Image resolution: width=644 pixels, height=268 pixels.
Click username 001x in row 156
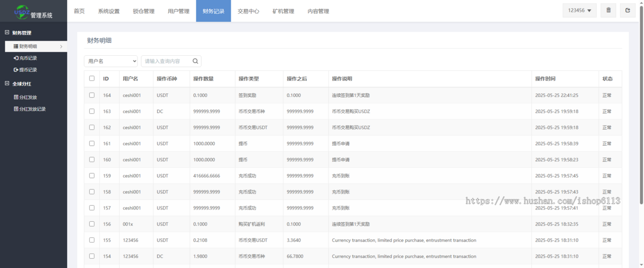pyautogui.click(x=128, y=224)
